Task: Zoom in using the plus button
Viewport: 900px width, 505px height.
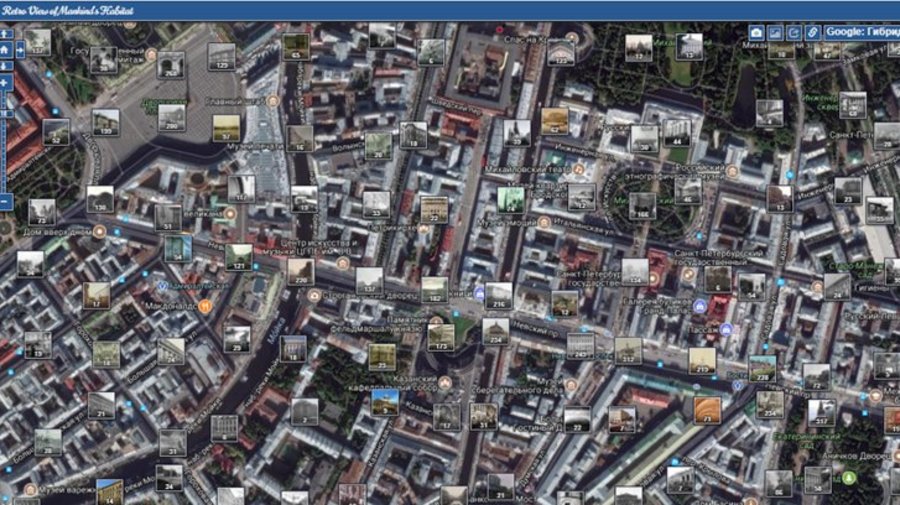Action: coord(5,83)
